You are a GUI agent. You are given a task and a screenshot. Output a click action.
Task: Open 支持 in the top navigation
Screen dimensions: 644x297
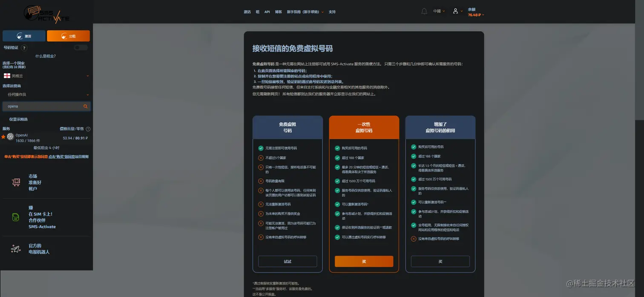click(332, 12)
